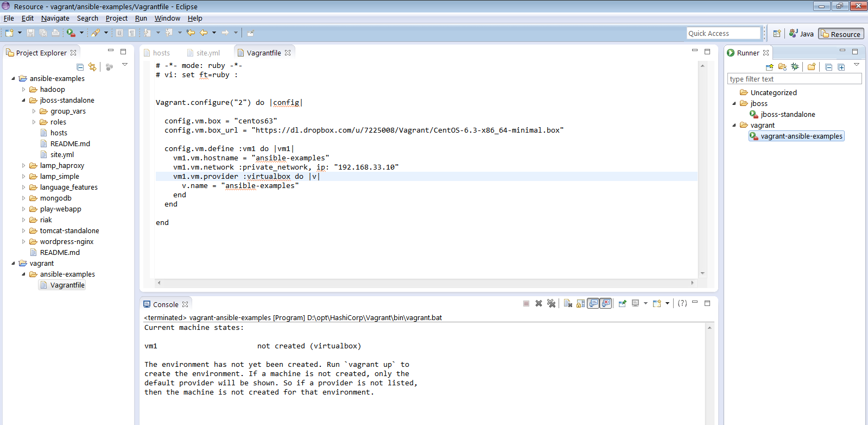Open the Window menu
This screenshot has width=868, height=425.
click(167, 18)
